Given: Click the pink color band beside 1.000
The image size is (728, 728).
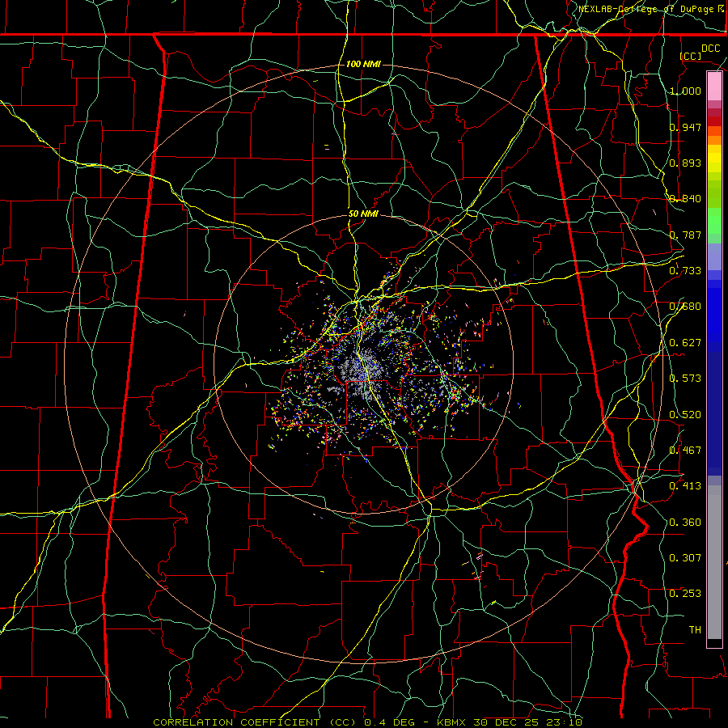Looking at the screenshot, I should point(714,87).
